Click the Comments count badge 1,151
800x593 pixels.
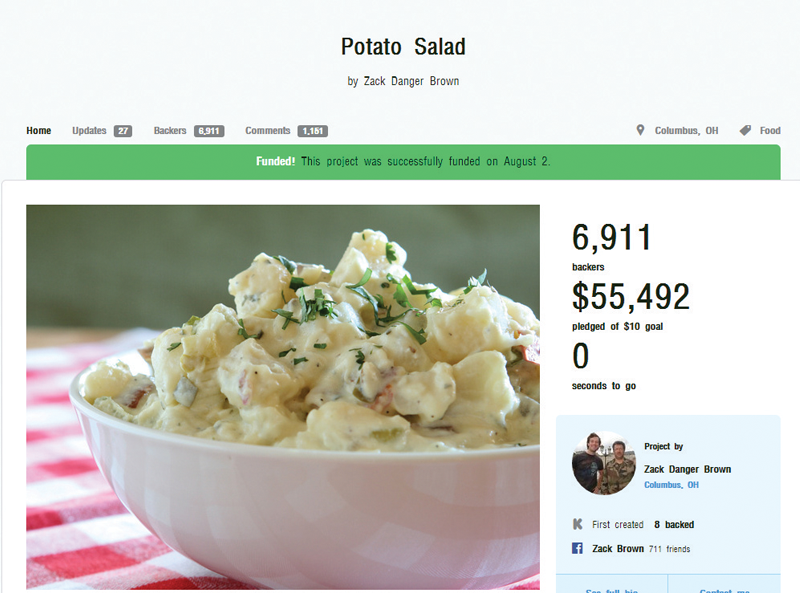(x=313, y=131)
